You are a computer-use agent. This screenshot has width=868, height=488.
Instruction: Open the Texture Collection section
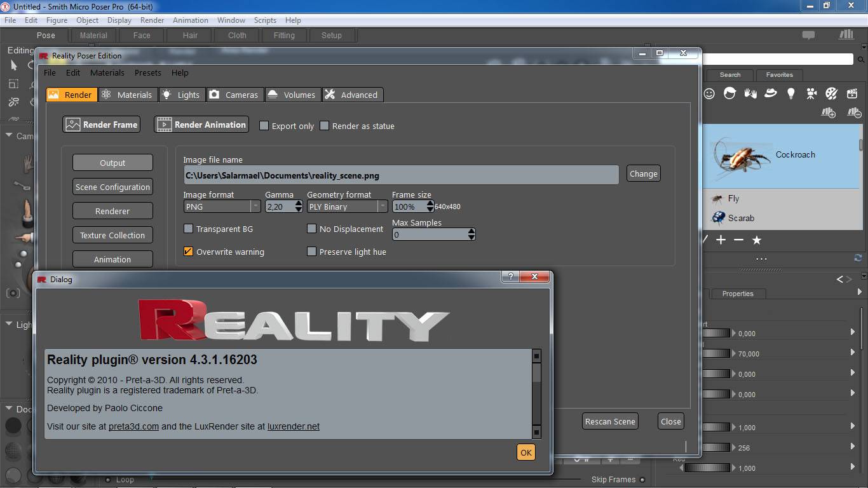112,235
